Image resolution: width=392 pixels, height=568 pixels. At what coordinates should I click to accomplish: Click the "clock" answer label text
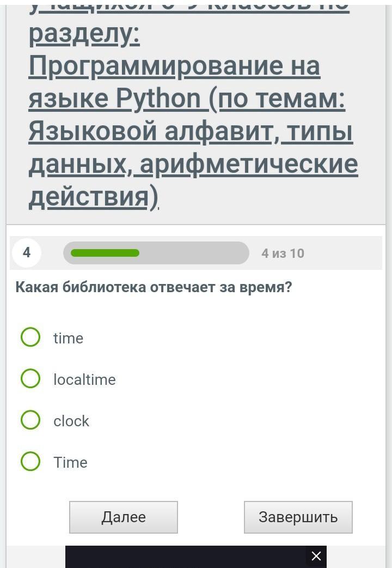point(71,421)
